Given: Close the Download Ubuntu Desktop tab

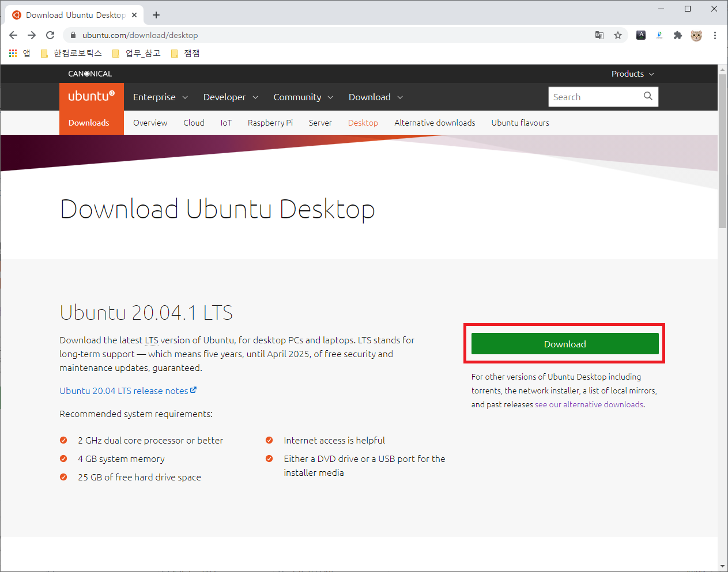Looking at the screenshot, I should (x=135, y=15).
